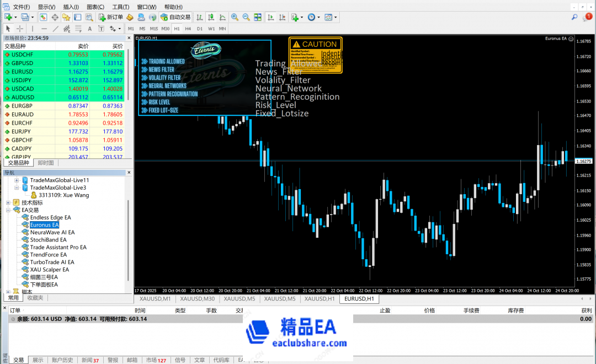Select the text label 'A' tool
Image resolution: width=596 pixels, height=364 pixels.
coord(90,29)
